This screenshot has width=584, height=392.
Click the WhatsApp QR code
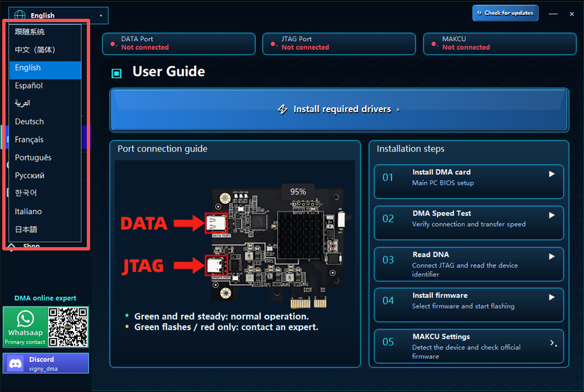[68, 327]
